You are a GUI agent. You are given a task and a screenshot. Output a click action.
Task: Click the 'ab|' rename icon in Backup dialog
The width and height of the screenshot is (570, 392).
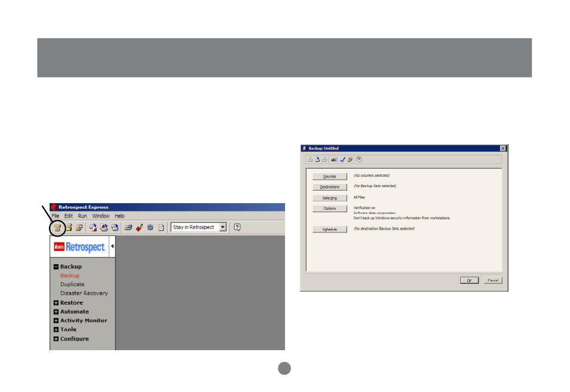click(x=333, y=160)
